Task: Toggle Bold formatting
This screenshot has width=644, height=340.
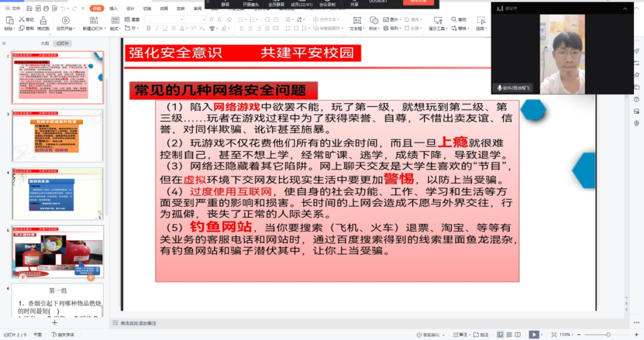Action: pyautogui.click(x=148, y=28)
